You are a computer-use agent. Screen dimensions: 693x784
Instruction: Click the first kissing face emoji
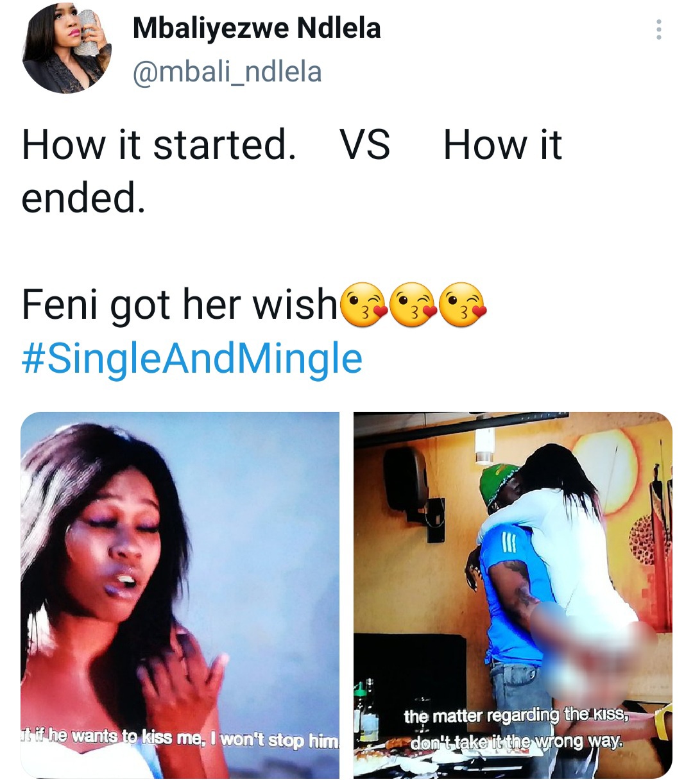tap(364, 305)
